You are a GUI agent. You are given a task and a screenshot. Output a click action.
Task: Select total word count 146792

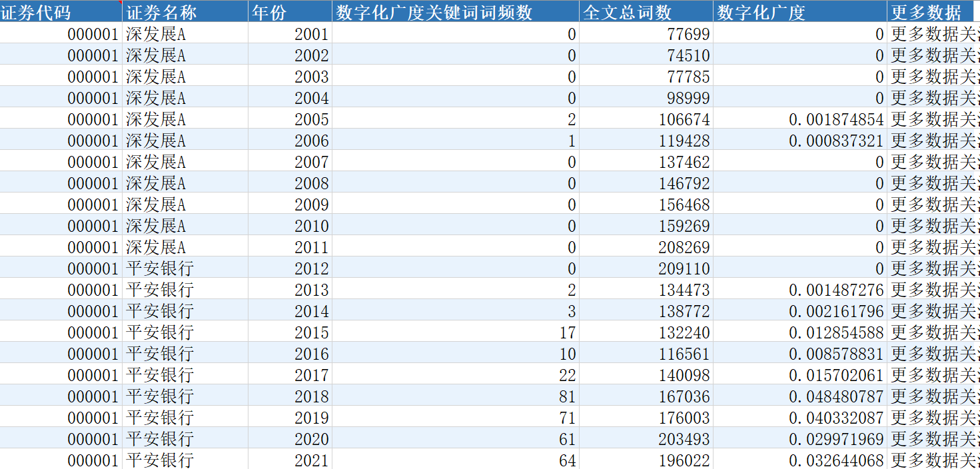[x=646, y=183]
